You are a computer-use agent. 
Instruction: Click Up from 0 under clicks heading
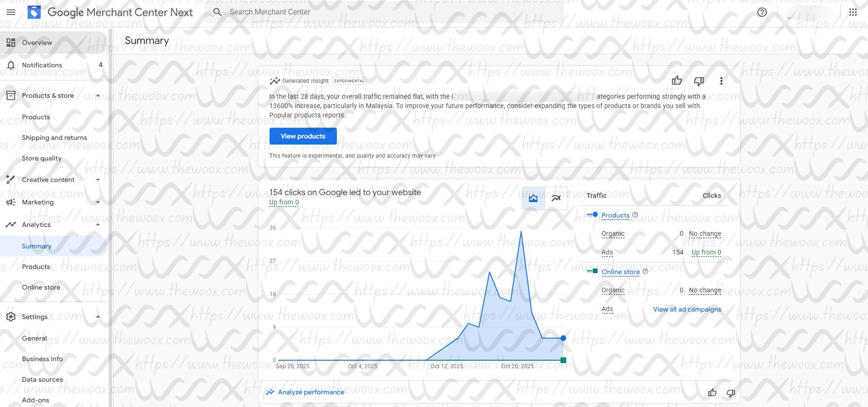tap(284, 203)
